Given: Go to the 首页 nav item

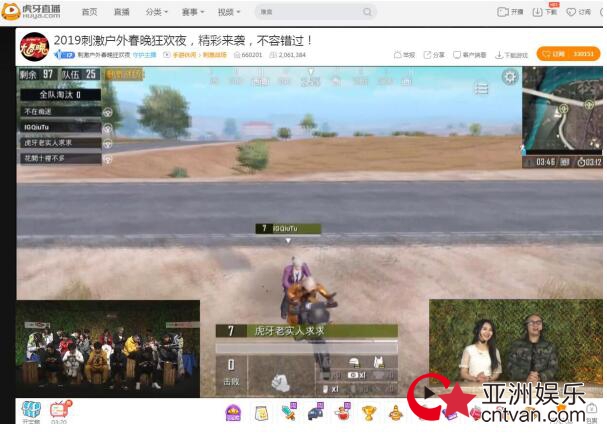Looking at the screenshot, I should click(x=89, y=12).
